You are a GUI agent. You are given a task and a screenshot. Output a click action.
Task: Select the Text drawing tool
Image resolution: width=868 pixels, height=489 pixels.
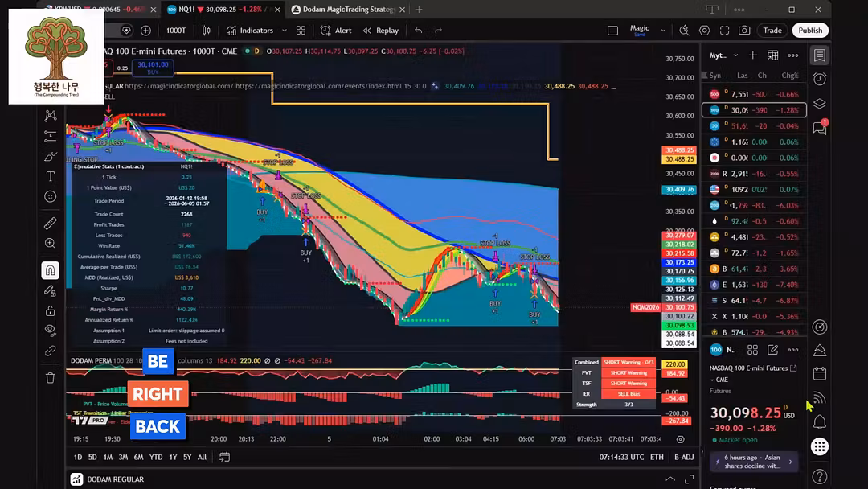pyautogui.click(x=51, y=176)
